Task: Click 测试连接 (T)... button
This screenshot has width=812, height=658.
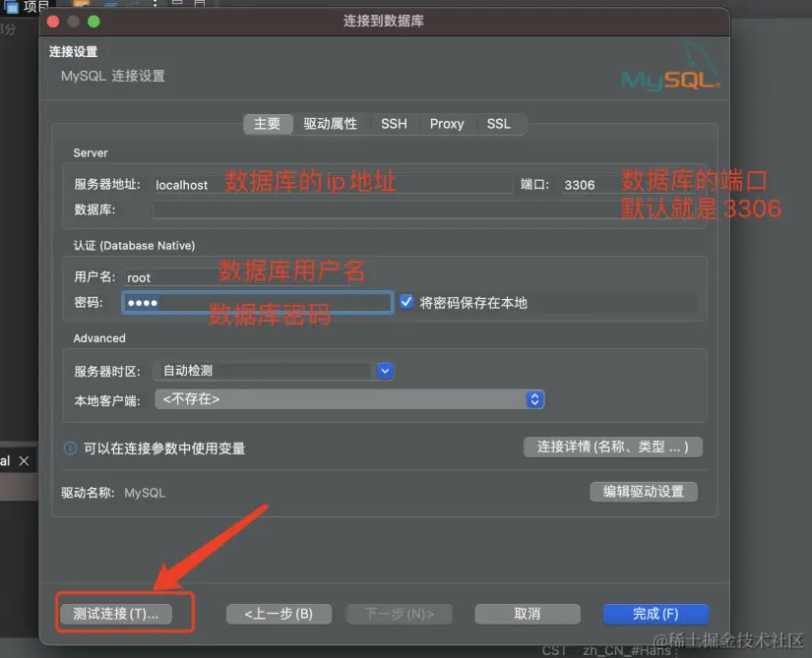Action: (x=116, y=614)
